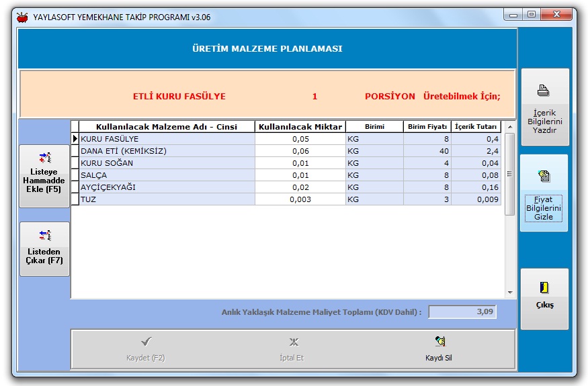
Task: Click the vertical scrollbar thumb of the grid
Action: (509, 174)
